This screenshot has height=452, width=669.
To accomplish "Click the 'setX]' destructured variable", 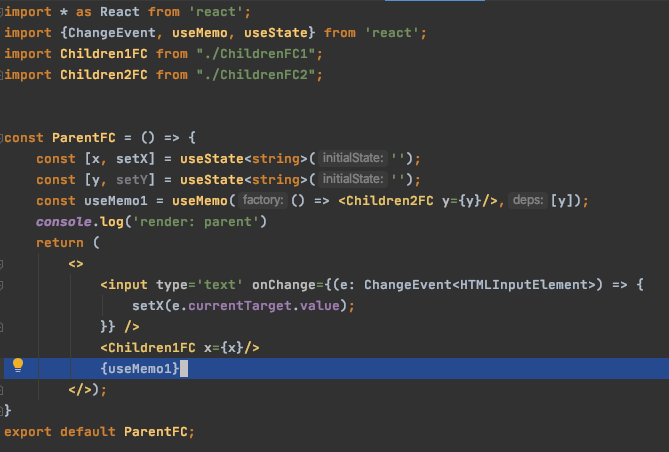I will [x=135, y=159].
